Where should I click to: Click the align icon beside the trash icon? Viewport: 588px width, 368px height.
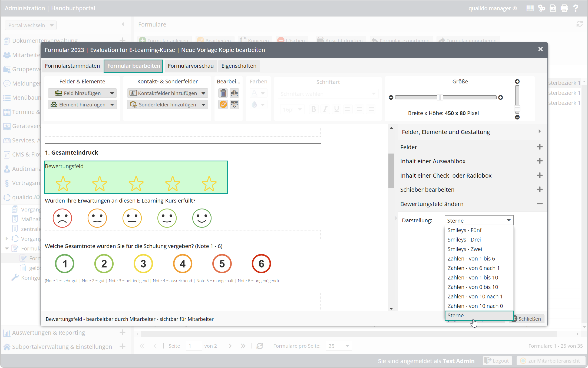tap(234, 93)
